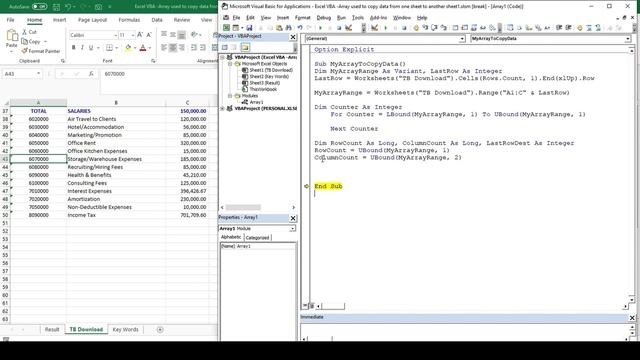
Task: Click the fill color yellow swatch
Action: 128,48
